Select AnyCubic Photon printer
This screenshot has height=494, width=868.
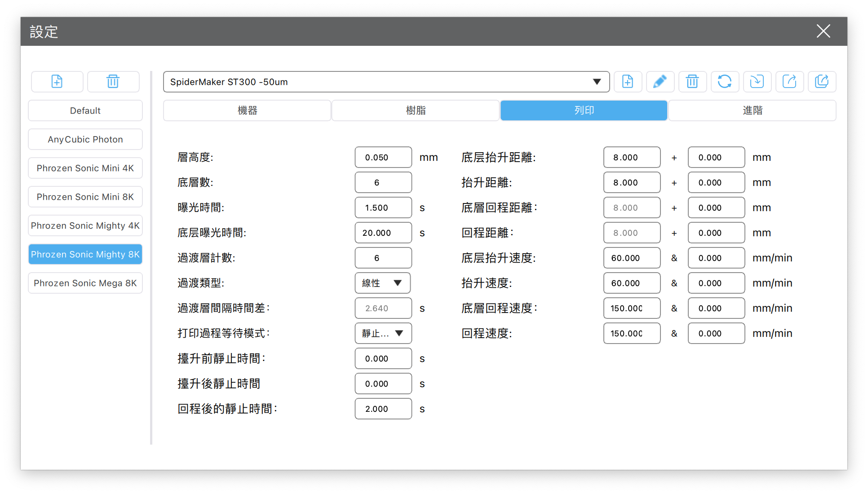85,139
